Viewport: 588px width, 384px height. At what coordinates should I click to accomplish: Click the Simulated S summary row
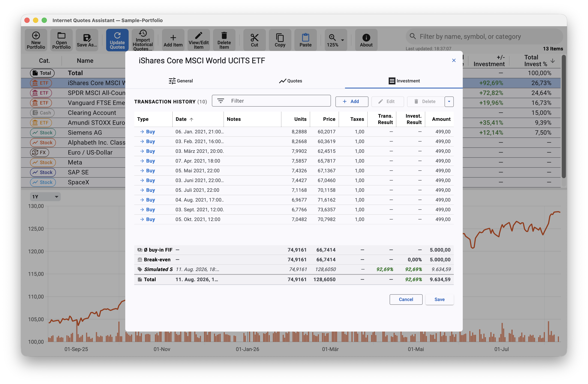pos(294,270)
